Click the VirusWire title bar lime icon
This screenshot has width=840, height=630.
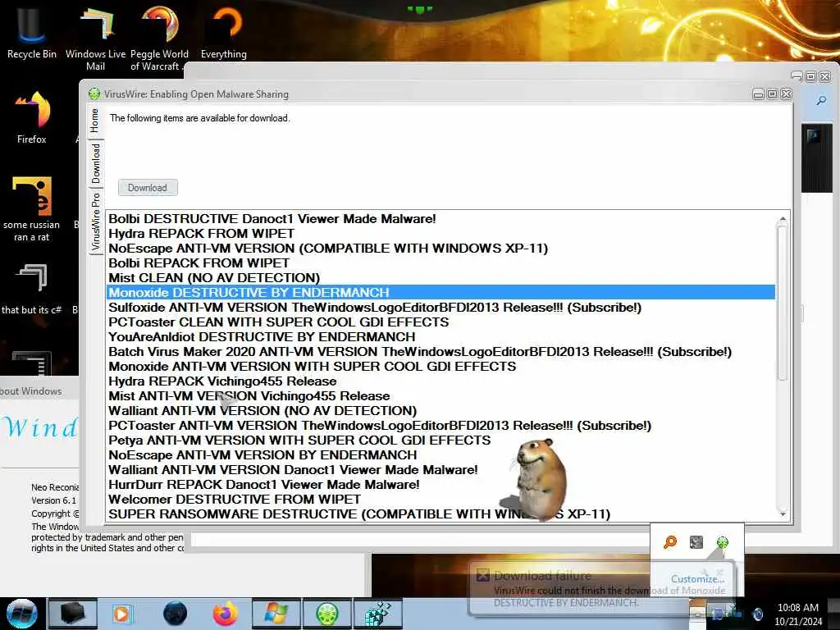click(x=94, y=94)
